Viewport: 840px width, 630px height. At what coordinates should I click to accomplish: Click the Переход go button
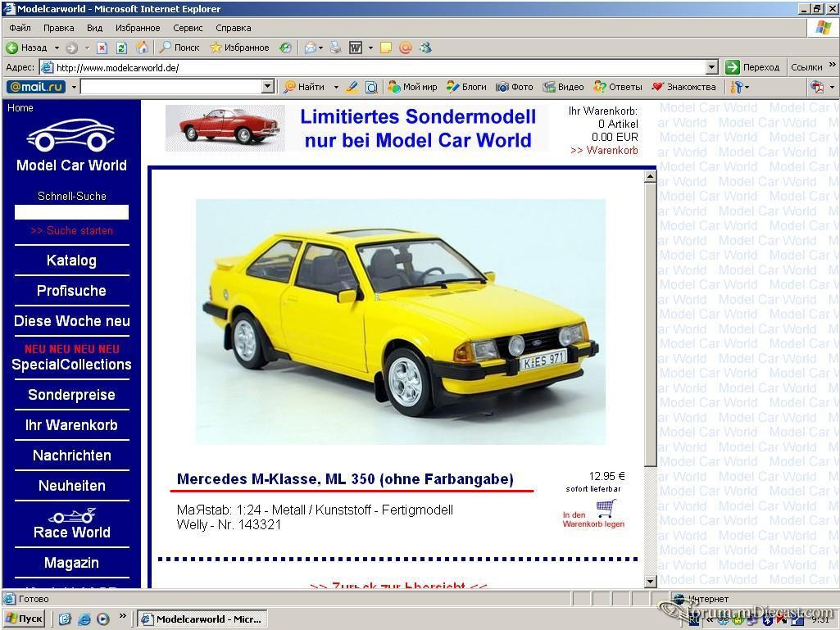[752, 67]
